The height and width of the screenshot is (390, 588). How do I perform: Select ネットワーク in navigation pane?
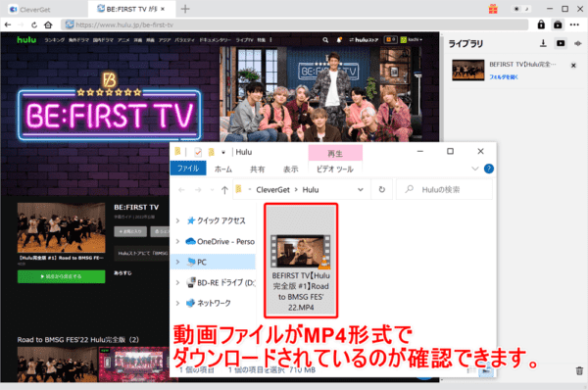click(x=210, y=303)
